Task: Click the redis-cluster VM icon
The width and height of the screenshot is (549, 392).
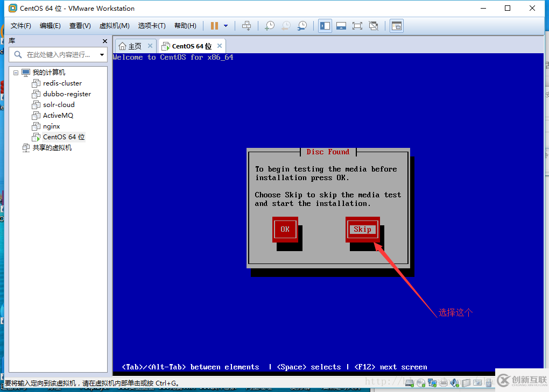Action: [x=36, y=83]
